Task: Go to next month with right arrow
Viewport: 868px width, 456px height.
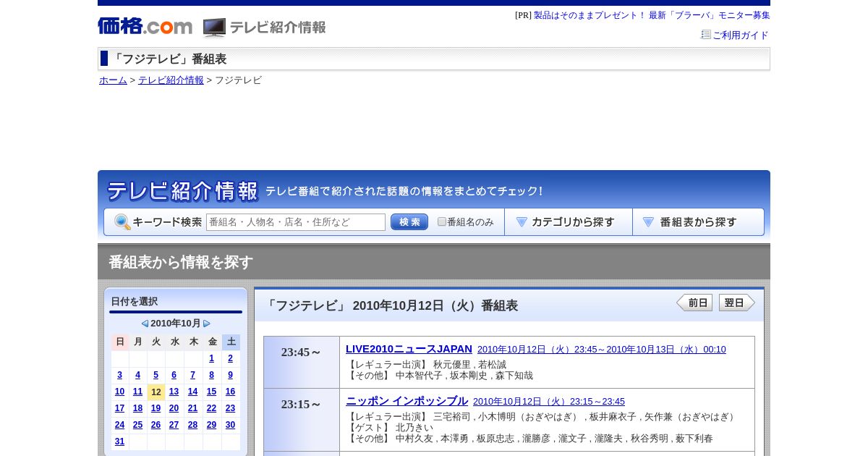Action: 207,324
